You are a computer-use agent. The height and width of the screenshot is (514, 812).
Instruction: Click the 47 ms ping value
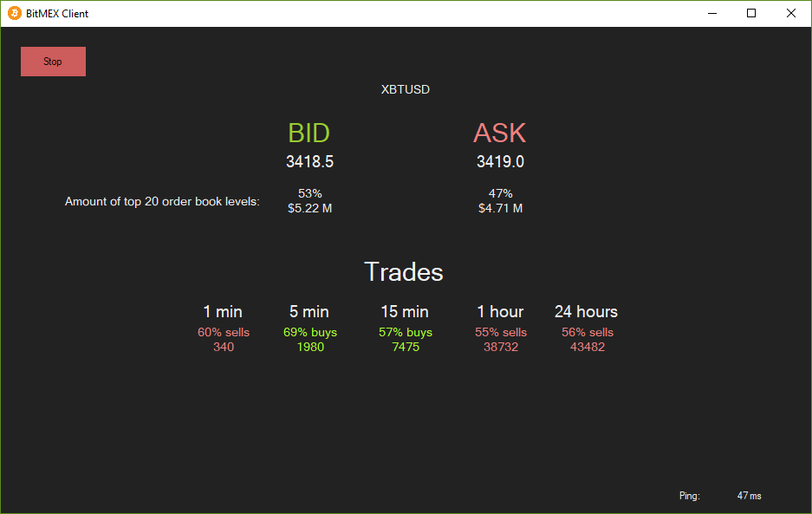[x=750, y=496]
